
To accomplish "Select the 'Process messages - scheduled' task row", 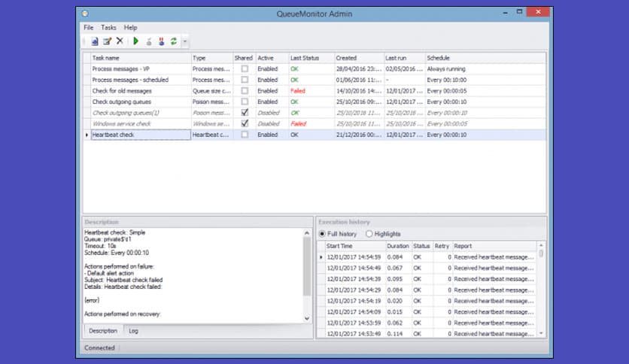I will (314, 80).
